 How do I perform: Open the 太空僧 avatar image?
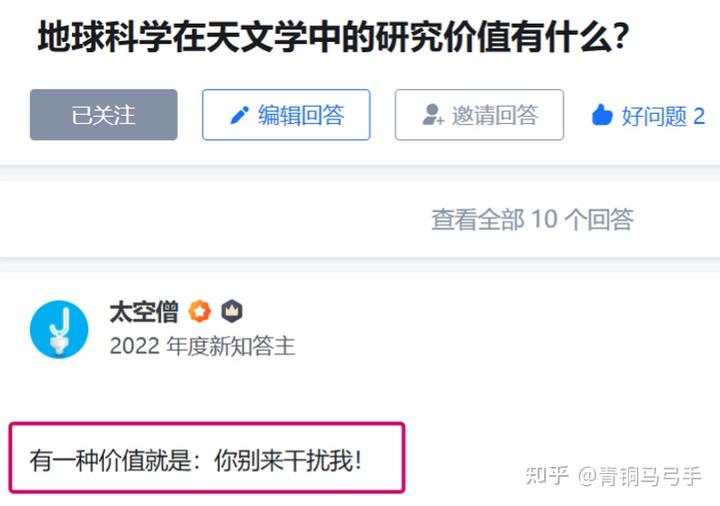point(59,329)
